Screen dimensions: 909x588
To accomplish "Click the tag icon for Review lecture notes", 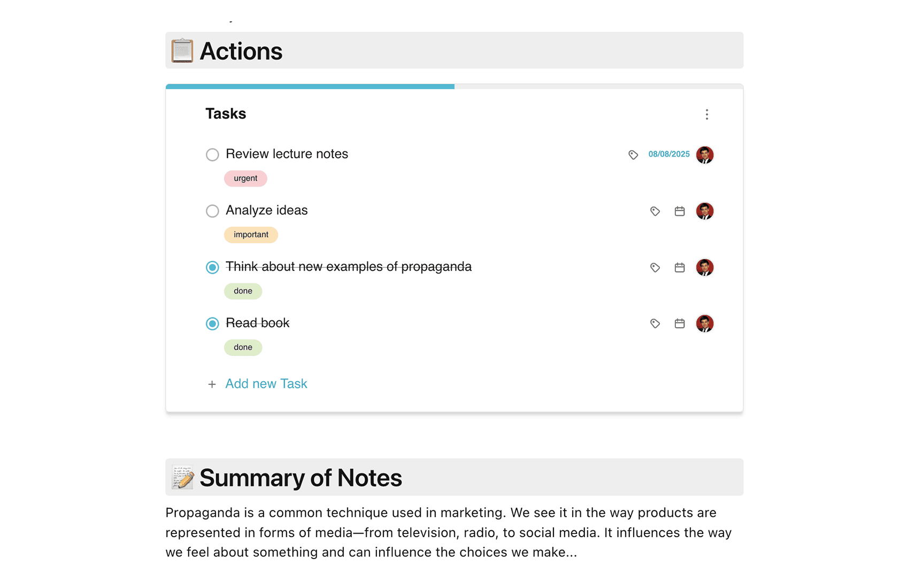I will coord(633,155).
